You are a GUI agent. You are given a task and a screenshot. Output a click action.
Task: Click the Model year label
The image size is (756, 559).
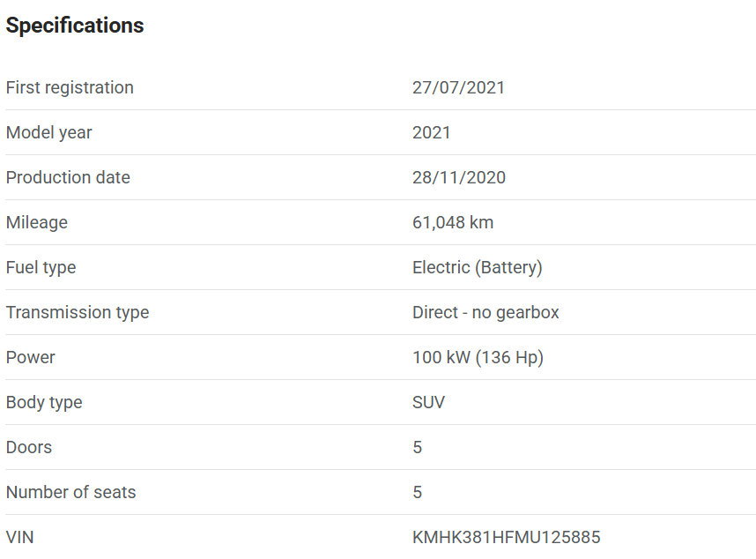click(48, 132)
